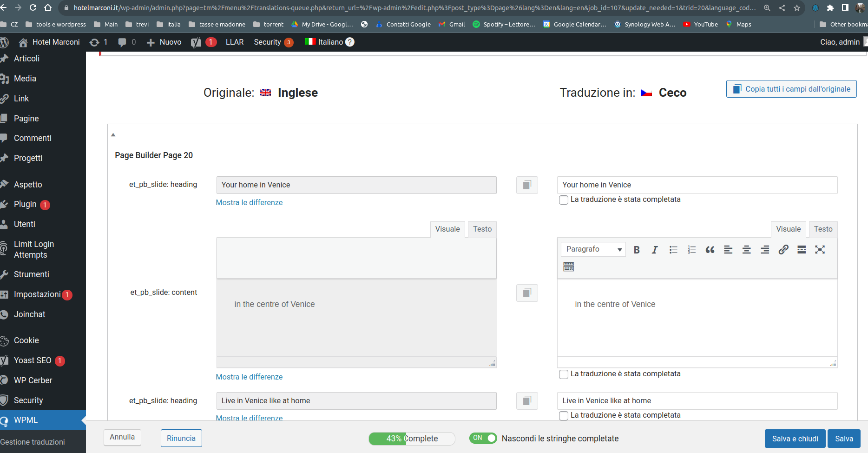Image resolution: width=868 pixels, height=453 pixels.
Task: Click Salva e chiudi button
Action: 795,439
